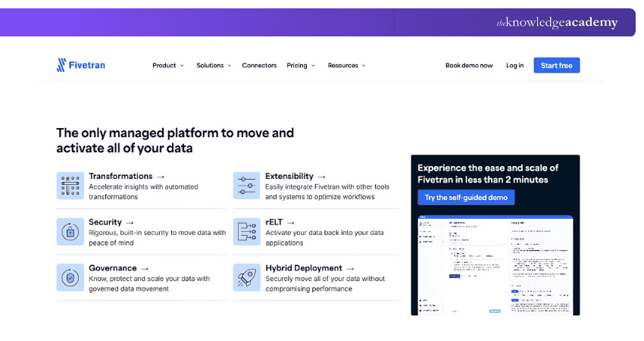The width and height of the screenshot is (644, 341).
Task: Click the arrow next to Governance
Action: (145, 269)
